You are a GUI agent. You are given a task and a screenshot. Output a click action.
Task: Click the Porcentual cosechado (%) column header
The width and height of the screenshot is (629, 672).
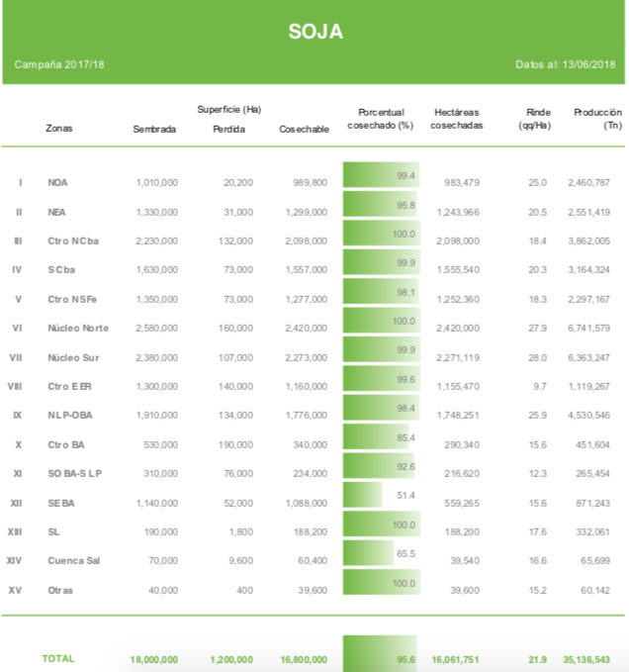tap(380, 120)
